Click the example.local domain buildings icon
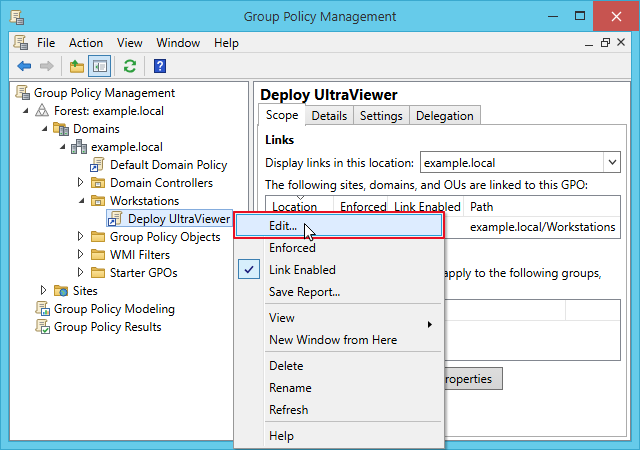This screenshot has height=450, width=640. [x=79, y=147]
